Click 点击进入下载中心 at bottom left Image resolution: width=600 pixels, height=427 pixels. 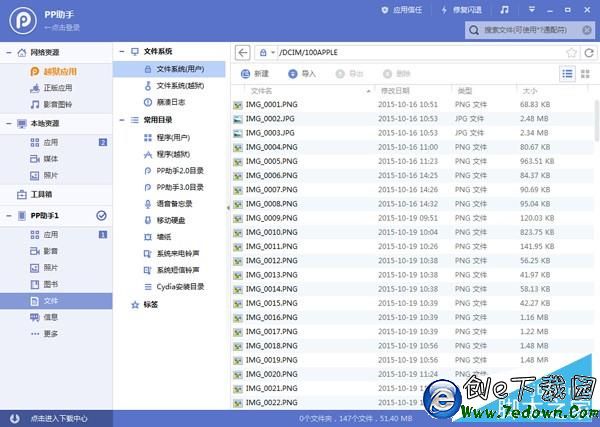coord(59,418)
